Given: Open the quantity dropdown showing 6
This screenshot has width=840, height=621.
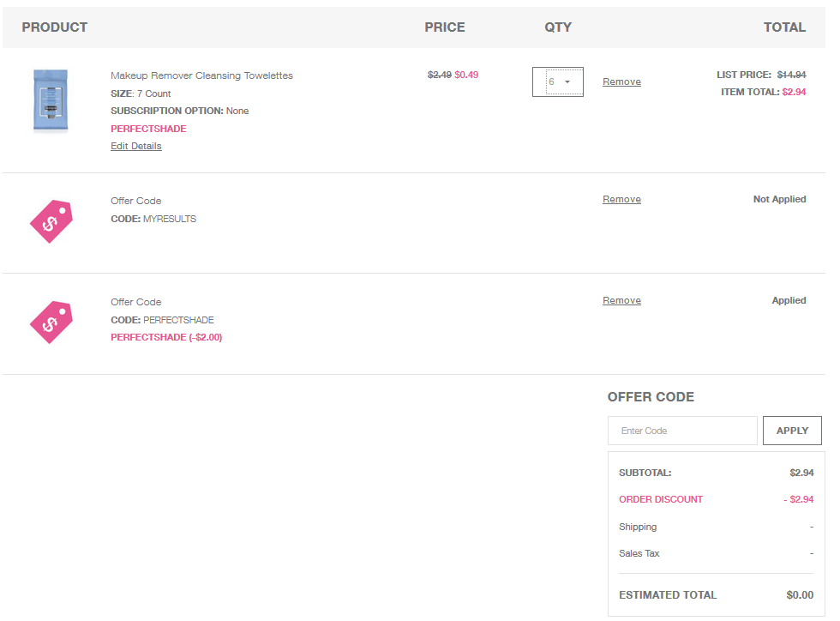Looking at the screenshot, I should point(558,82).
